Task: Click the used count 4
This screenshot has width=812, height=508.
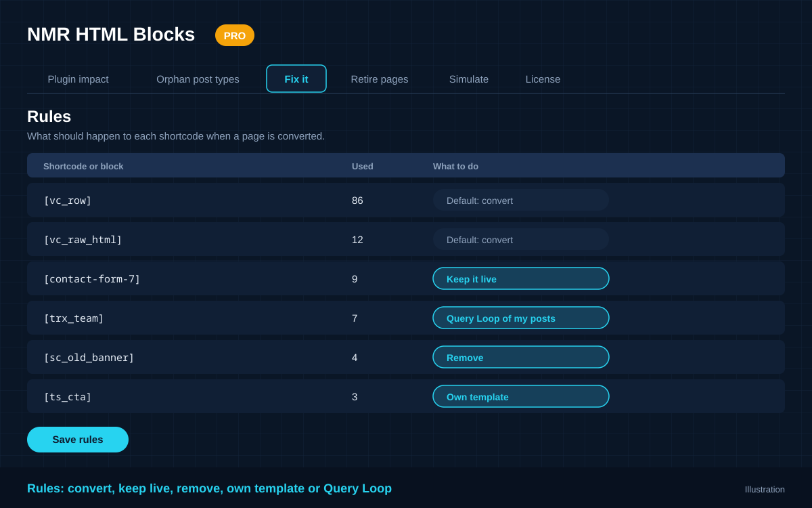Action: pos(355,358)
